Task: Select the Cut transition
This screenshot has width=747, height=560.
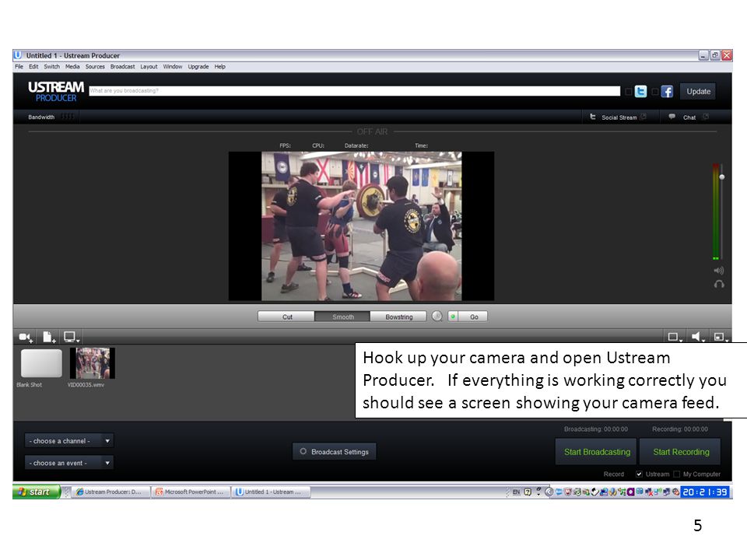Action: coord(286,317)
